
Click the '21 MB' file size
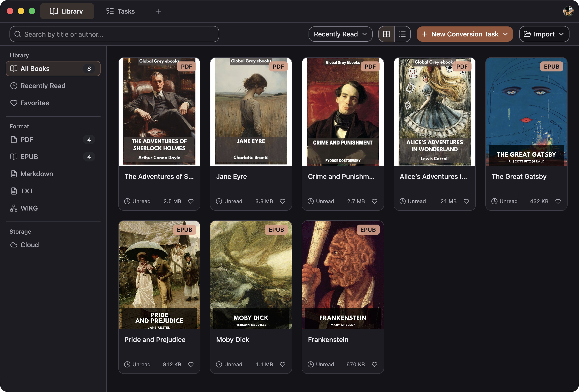pos(448,201)
